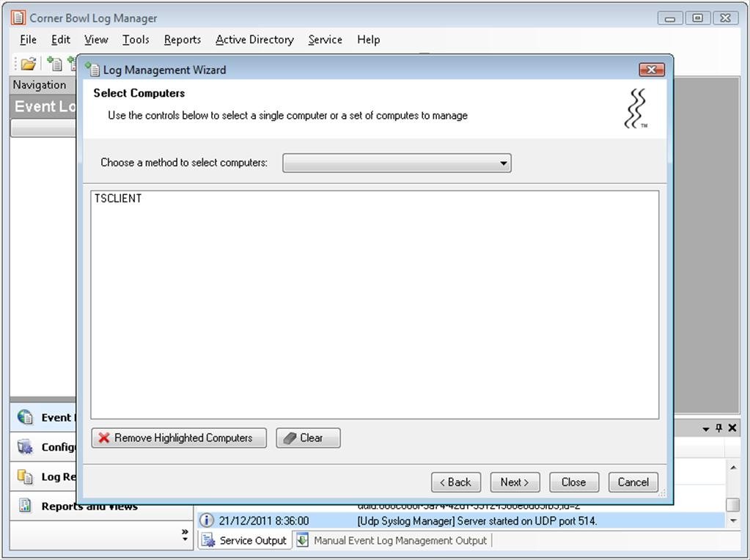Click the Reports and Views chart icon
750x560 pixels.
(25, 506)
